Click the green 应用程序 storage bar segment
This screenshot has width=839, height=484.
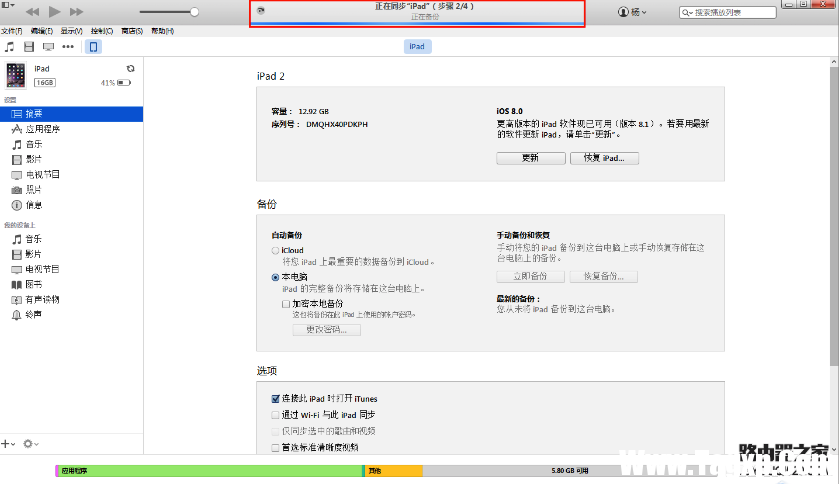[211, 471]
